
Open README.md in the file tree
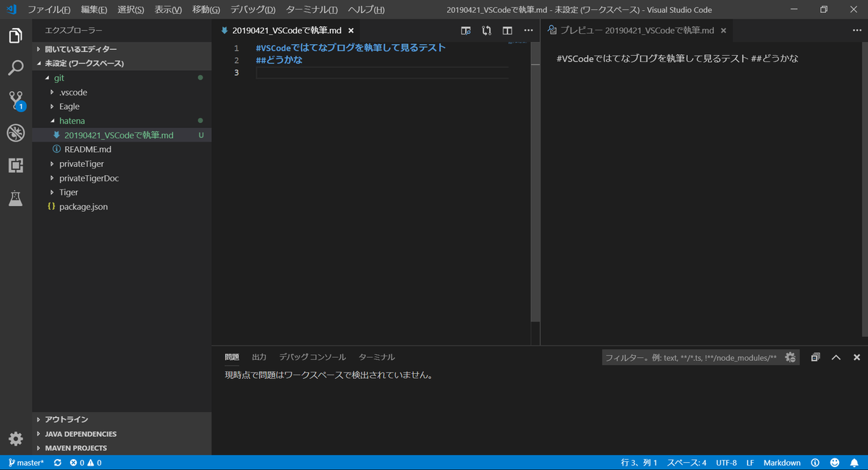[x=122, y=149]
